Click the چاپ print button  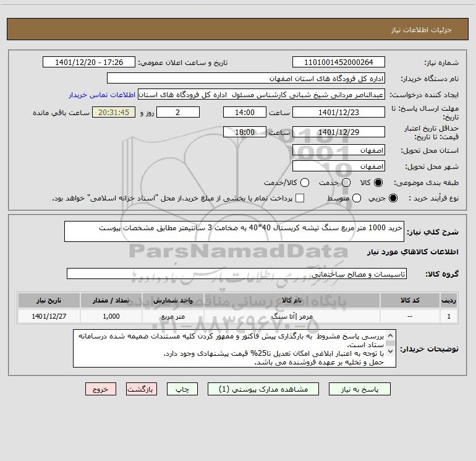click(182, 389)
